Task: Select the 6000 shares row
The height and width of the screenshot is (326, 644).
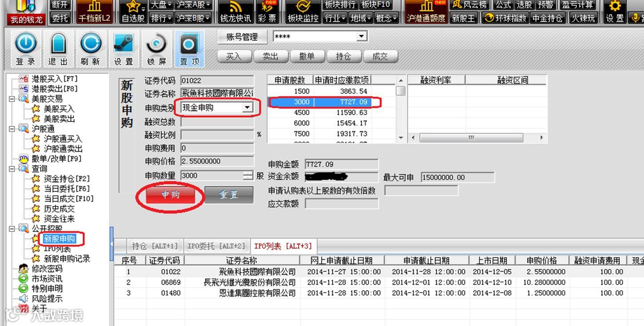Action: click(x=332, y=123)
